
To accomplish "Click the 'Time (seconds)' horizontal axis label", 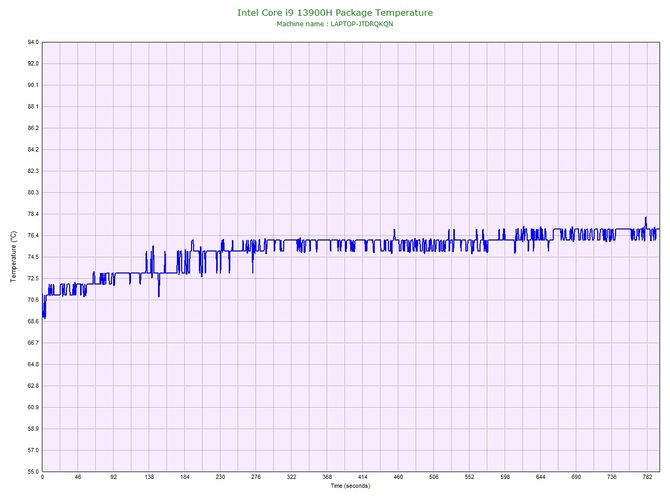I will 349,486.
